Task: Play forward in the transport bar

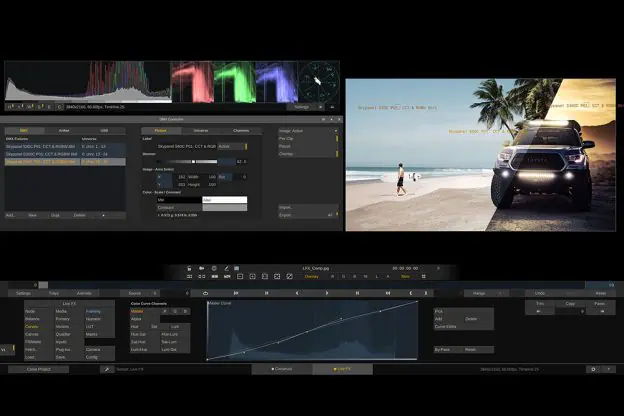Action: [x=327, y=293]
